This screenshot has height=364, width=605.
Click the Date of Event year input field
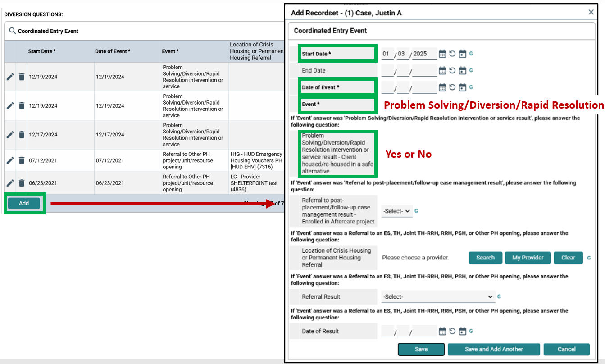pos(424,87)
